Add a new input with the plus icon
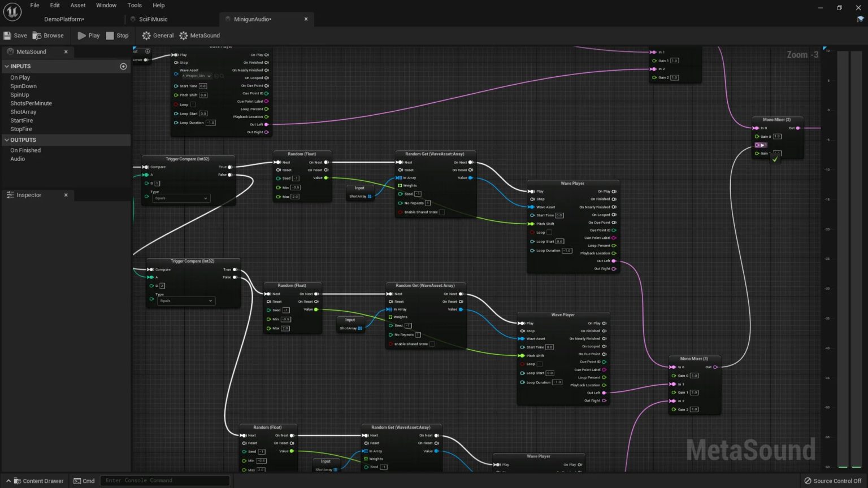 coord(123,66)
